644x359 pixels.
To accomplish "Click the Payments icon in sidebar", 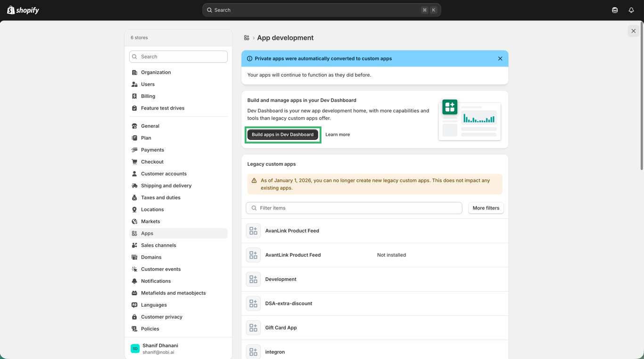I will pos(134,150).
